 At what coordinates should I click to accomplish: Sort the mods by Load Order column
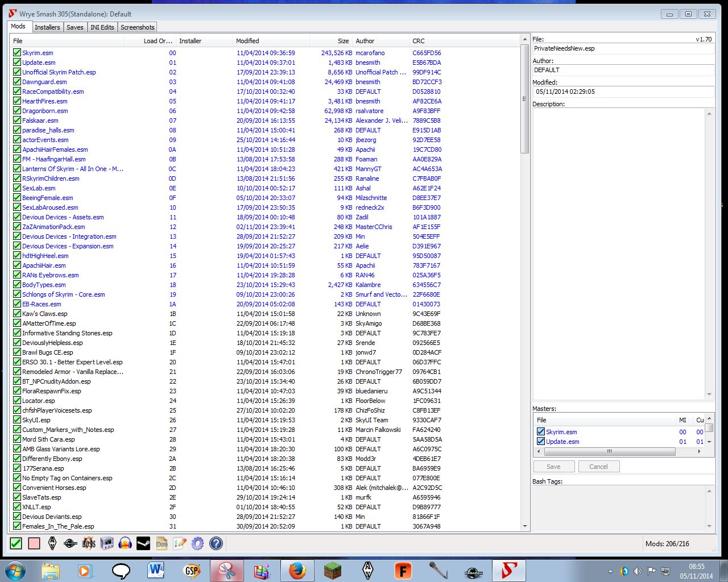(x=158, y=41)
